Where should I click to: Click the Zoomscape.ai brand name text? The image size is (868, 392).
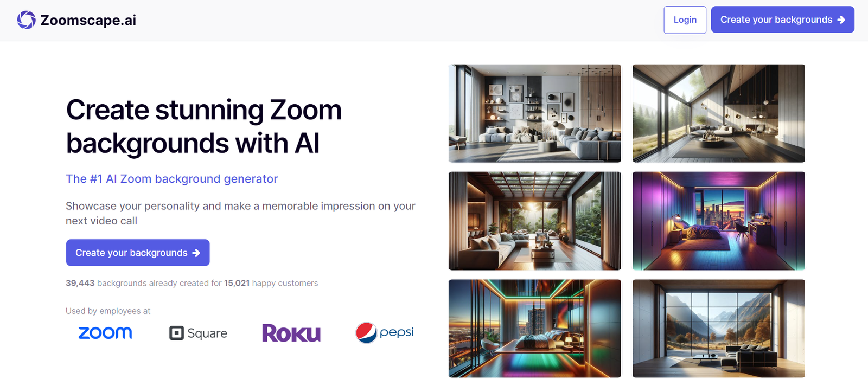(88, 20)
